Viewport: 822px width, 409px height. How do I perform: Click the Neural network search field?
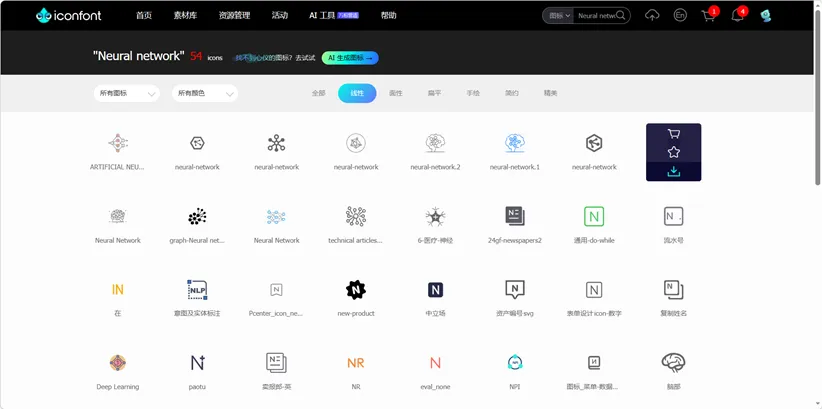tap(596, 16)
